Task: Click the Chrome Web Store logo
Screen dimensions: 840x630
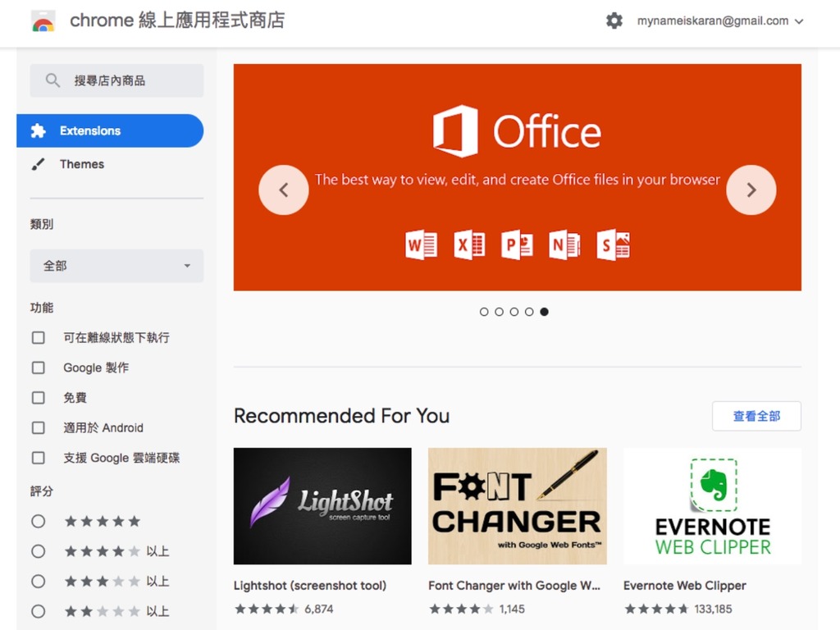Action: click(x=43, y=21)
